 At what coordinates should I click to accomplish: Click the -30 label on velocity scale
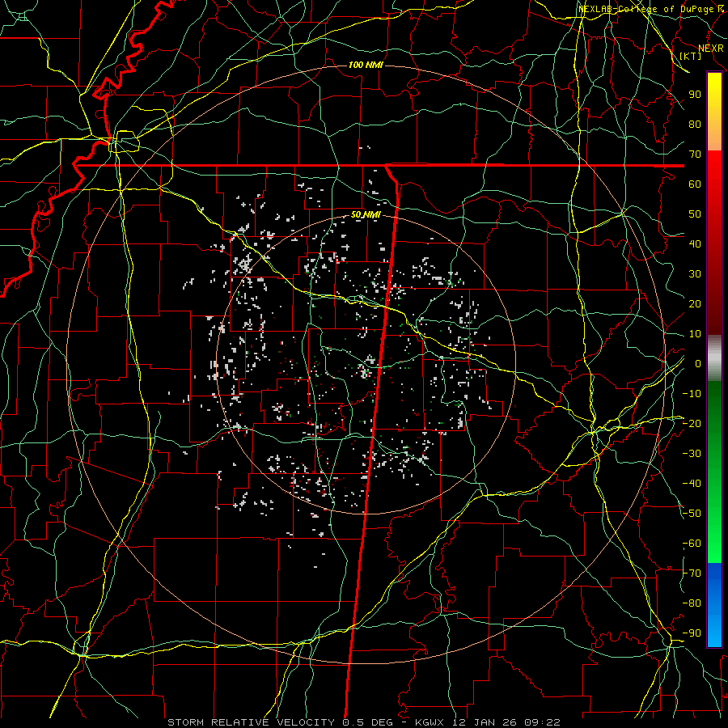[x=692, y=454]
